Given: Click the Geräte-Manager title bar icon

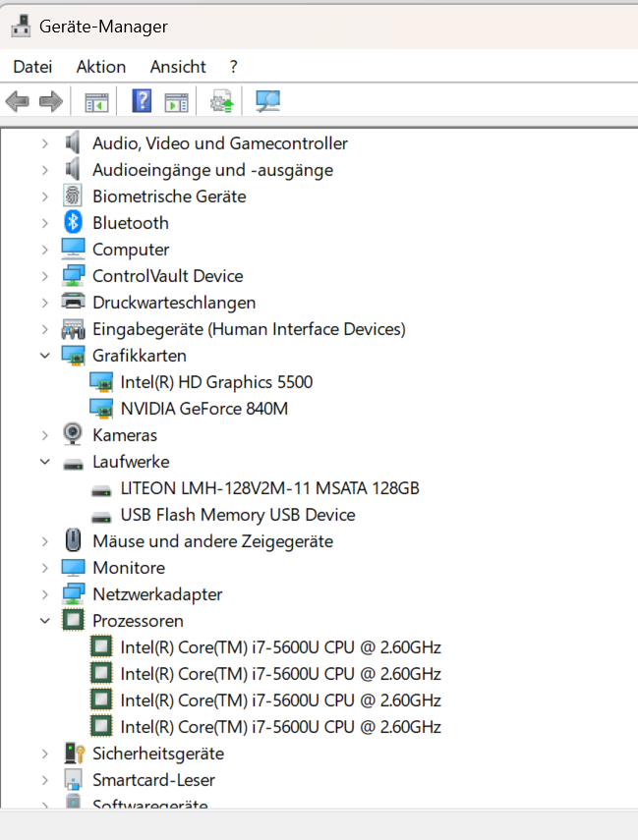Looking at the screenshot, I should (21, 27).
